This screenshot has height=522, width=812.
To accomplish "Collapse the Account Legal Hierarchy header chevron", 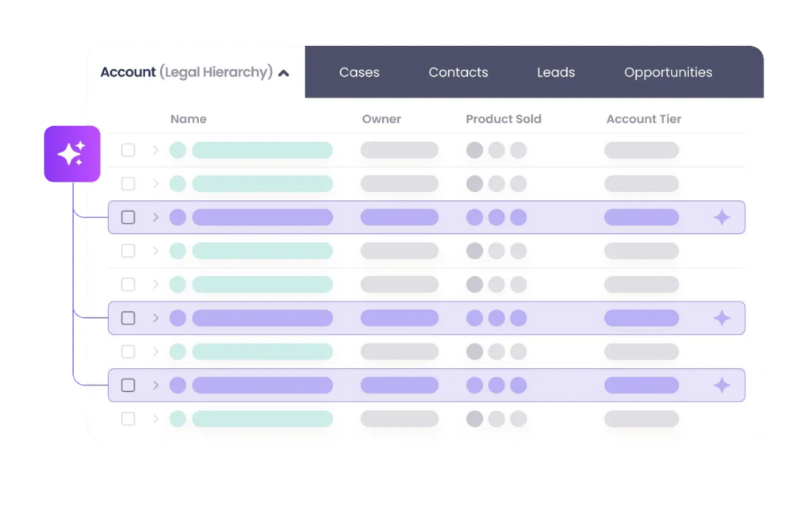I will pyautogui.click(x=283, y=71).
